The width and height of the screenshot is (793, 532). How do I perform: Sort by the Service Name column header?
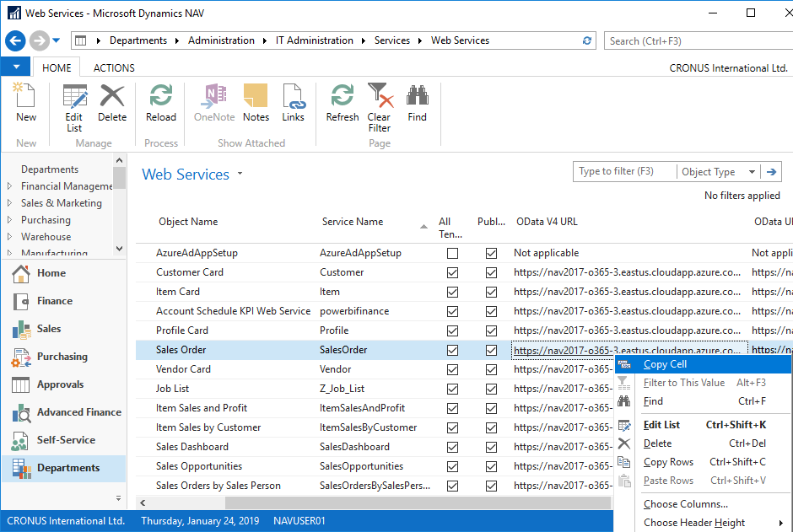tap(353, 222)
